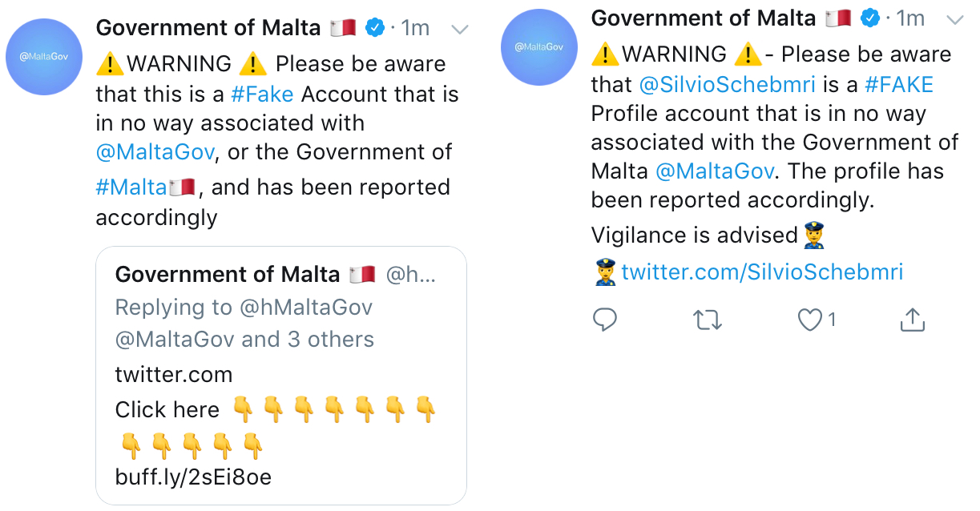Click left tweet's verified badge
This screenshot has height=511, width=980.
point(374,28)
